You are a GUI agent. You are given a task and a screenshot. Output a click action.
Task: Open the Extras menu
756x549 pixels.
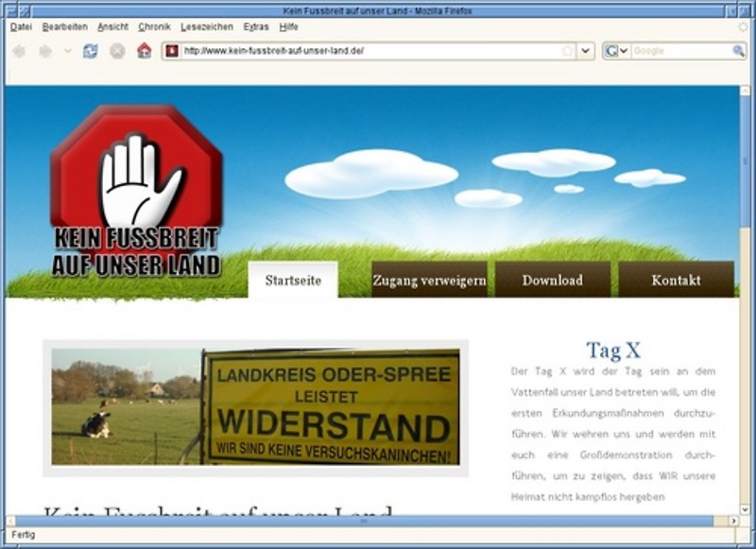pyautogui.click(x=256, y=27)
